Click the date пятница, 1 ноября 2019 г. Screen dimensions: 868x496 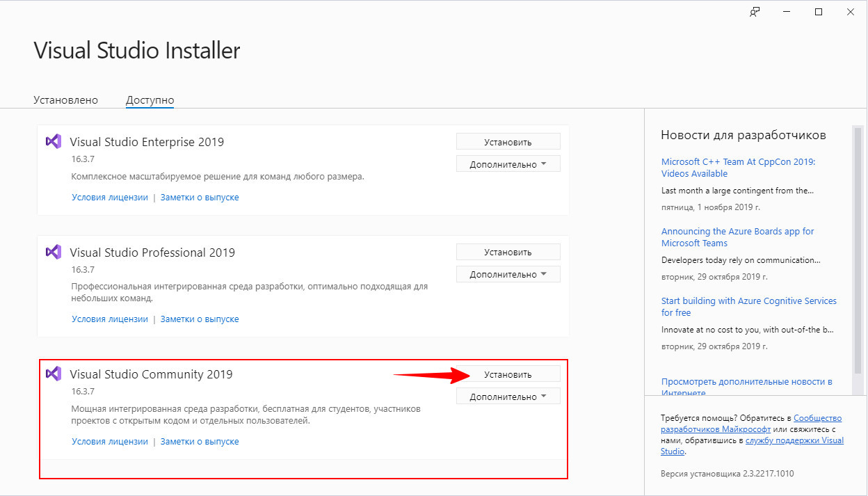tap(711, 207)
